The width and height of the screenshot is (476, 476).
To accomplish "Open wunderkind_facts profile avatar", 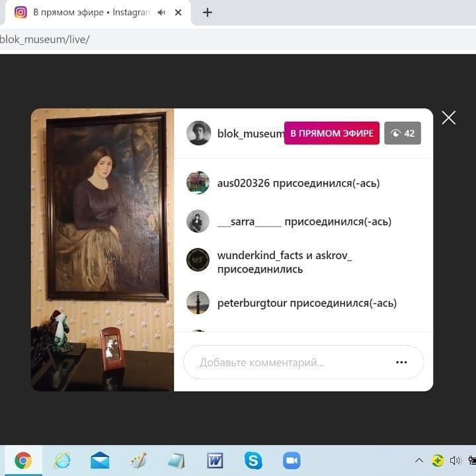I will pyautogui.click(x=198, y=260).
